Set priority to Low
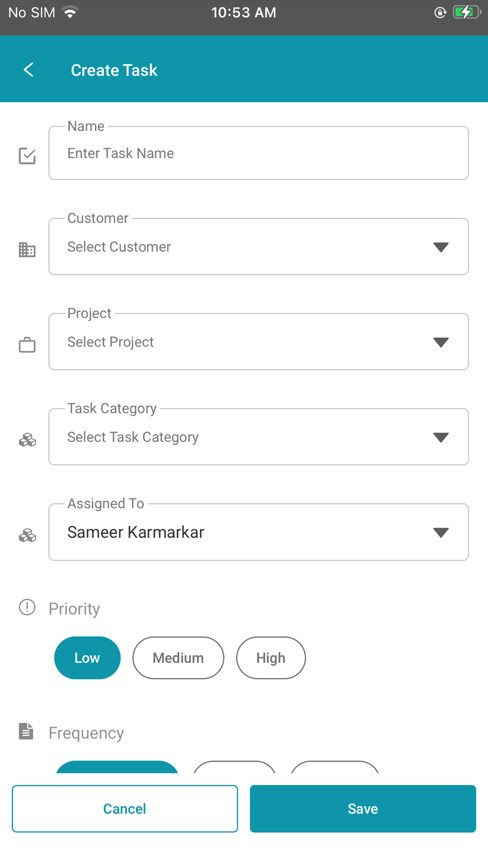This screenshot has width=488, height=868. coord(87,658)
